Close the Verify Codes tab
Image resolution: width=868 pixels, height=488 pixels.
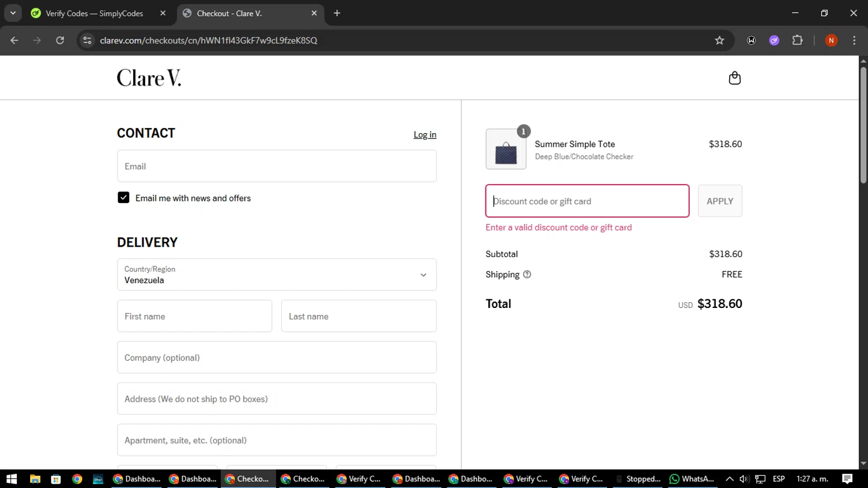click(x=163, y=13)
